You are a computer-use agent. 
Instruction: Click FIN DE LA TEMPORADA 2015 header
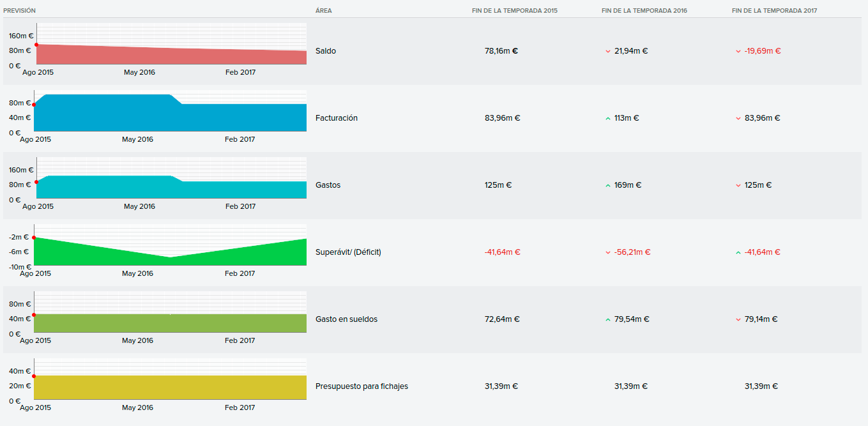[x=515, y=11]
